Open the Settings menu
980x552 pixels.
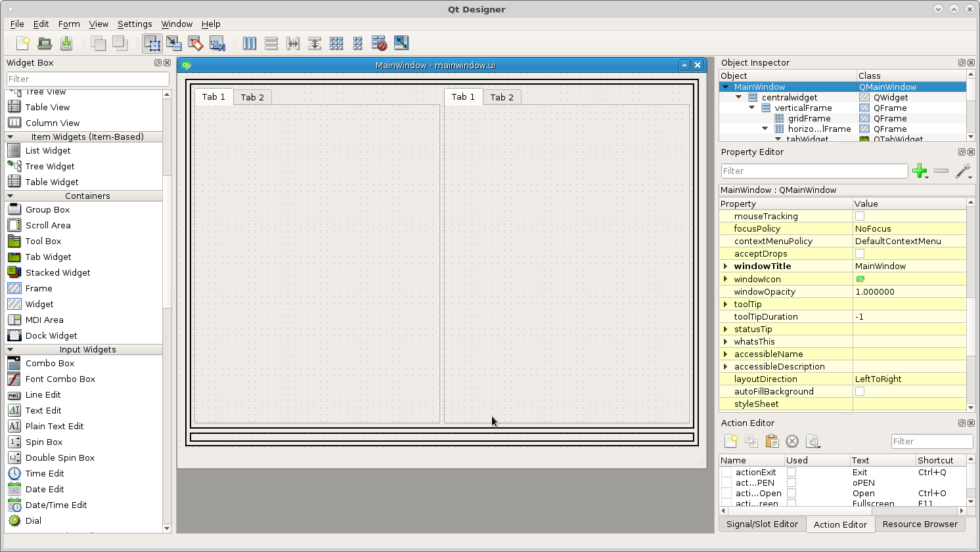coord(135,24)
